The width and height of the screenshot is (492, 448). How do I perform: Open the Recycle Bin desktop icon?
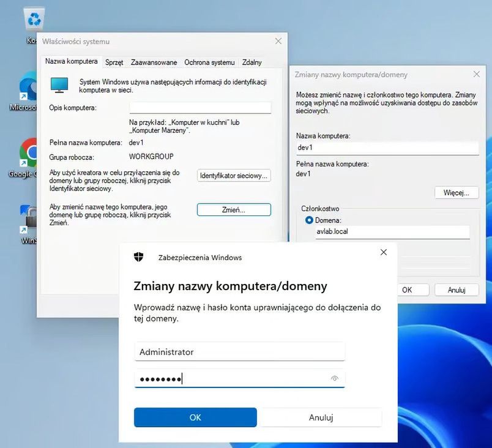tap(34, 20)
